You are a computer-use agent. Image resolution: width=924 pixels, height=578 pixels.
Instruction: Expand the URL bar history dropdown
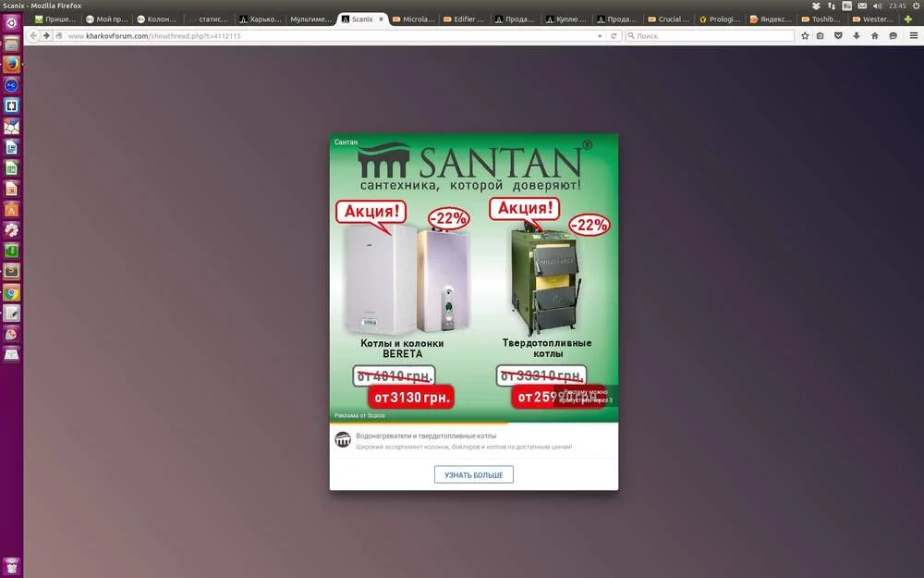pos(600,36)
